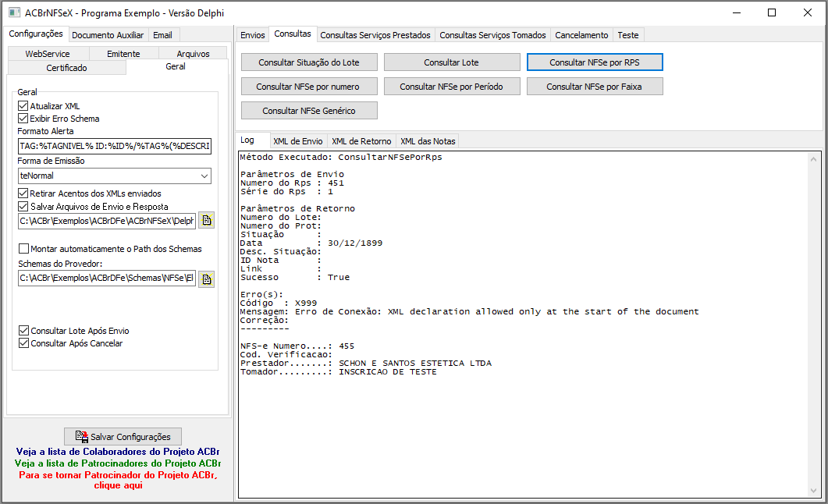Screen dimensions: 828x504
Task: Click Consultar NFSe por Período button
Action: (x=452, y=87)
